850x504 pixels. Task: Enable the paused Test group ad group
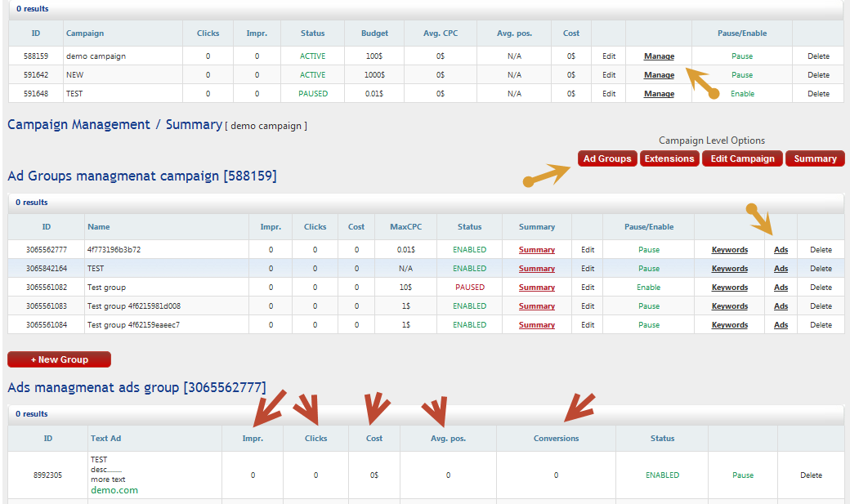(x=648, y=288)
